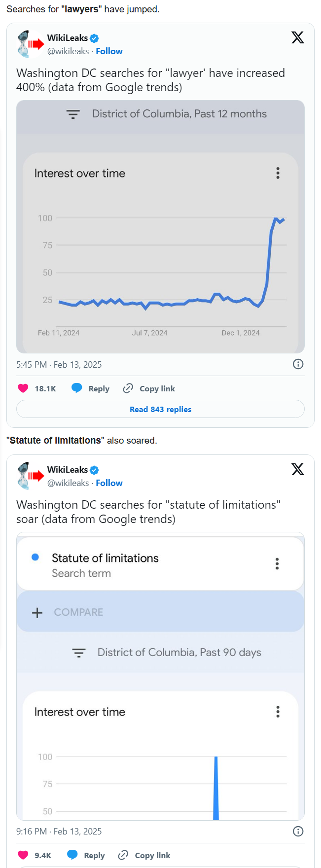
Task: Click WikiLeaks avatar in second tweet
Action: pyautogui.click(x=30, y=476)
